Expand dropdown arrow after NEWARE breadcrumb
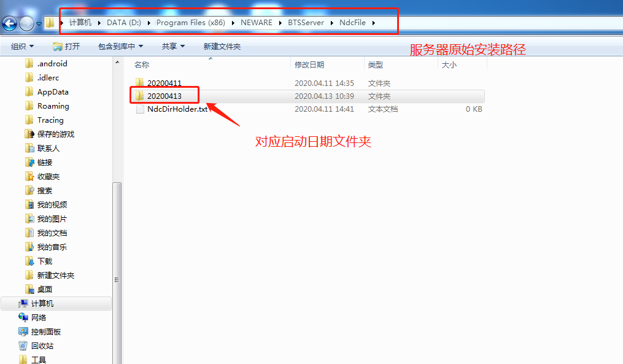623x364 pixels. pyautogui.click(x=280, y=23)
